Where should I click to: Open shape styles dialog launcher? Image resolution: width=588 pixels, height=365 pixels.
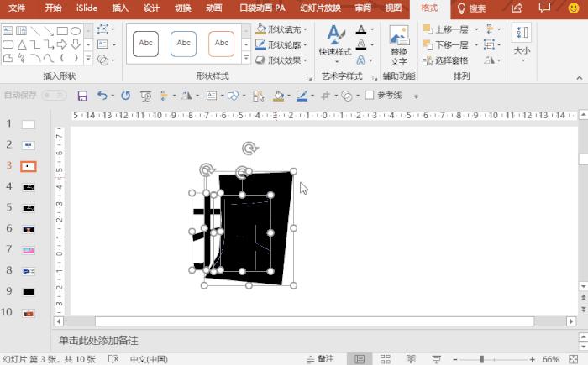(x=309, y=77)
